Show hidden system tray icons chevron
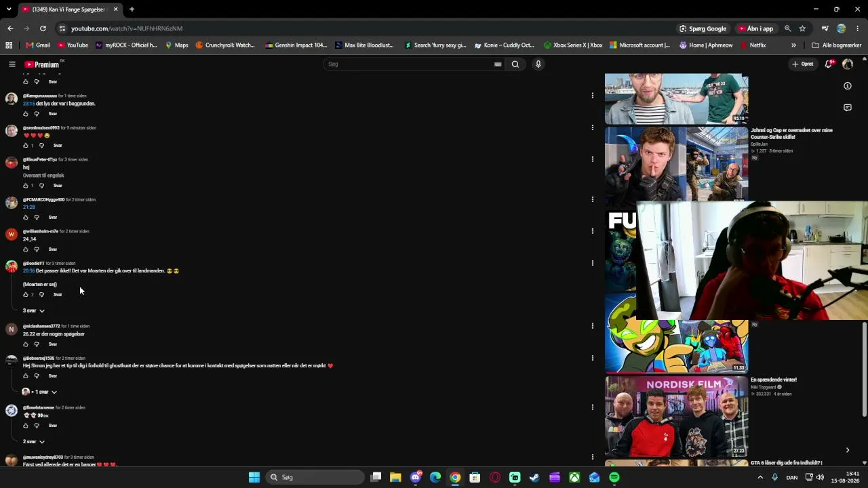The width and height of the screenshot is (868, 488). click(760, 477)
